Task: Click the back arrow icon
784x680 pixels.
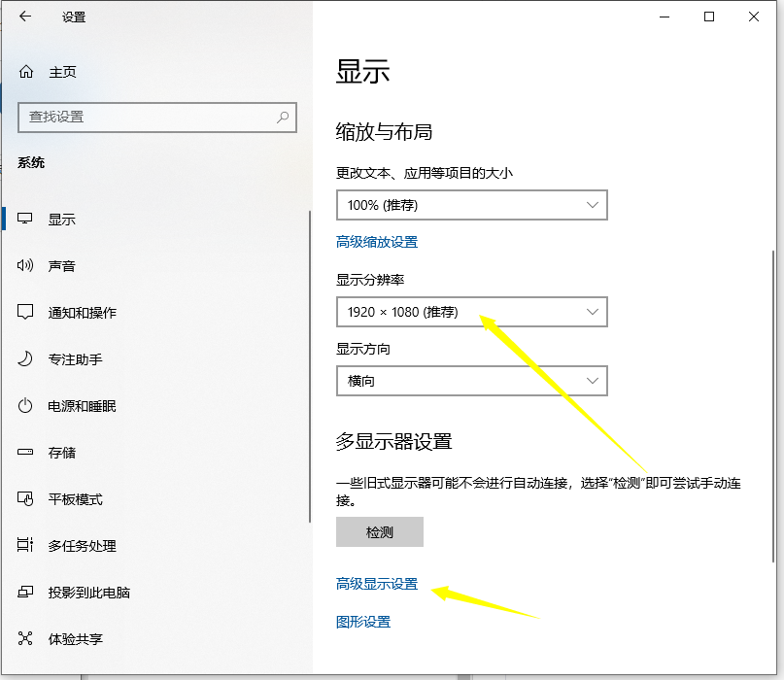Action: click(25, 17)
